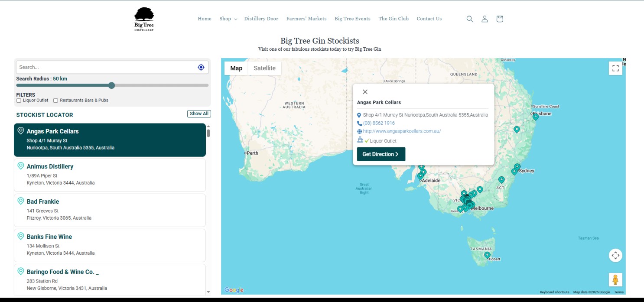Click the geolocation target icon in the search box

(x=201, y=67)
